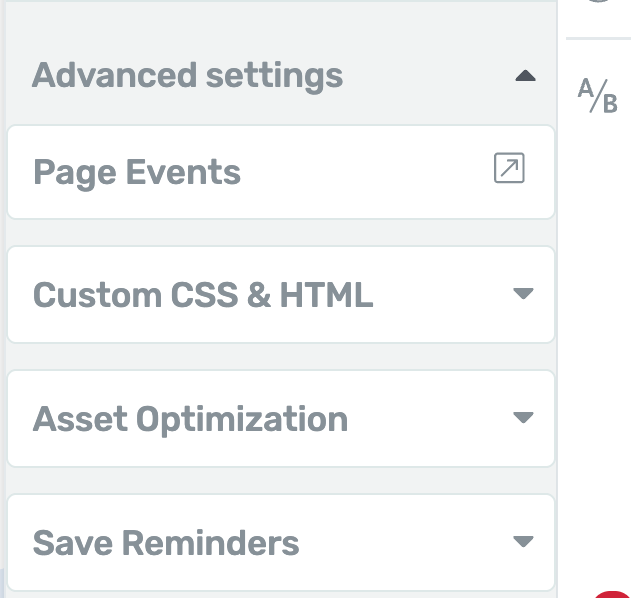638x598 pixels.
Task: Expand Asset Optimization using its arrow
Action: (523, 417)
